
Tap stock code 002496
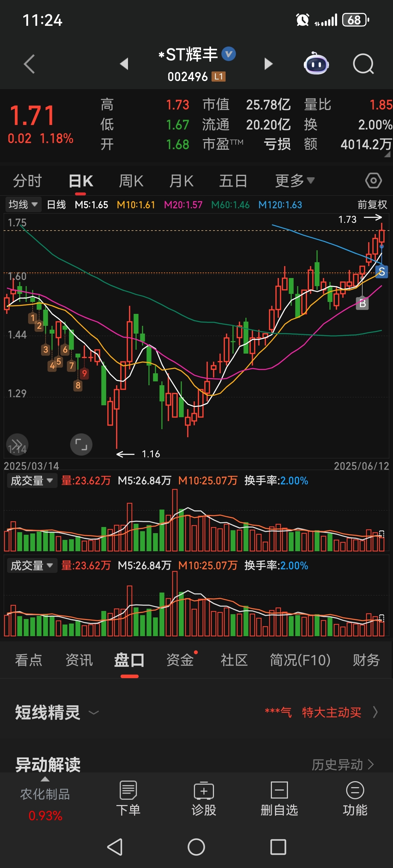coord(187,77)
